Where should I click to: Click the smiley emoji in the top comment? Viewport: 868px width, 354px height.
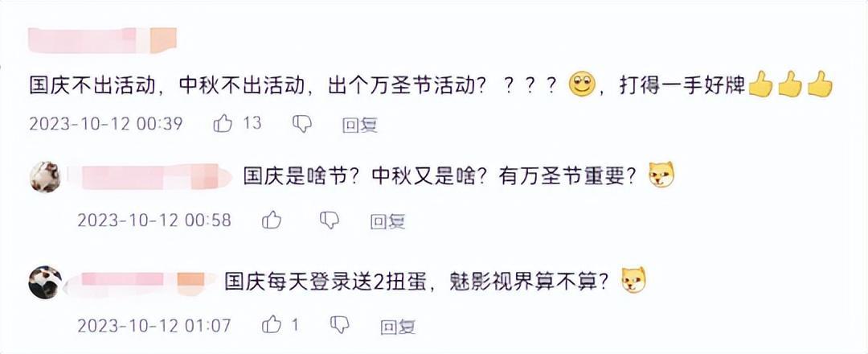tap(581, 84)
